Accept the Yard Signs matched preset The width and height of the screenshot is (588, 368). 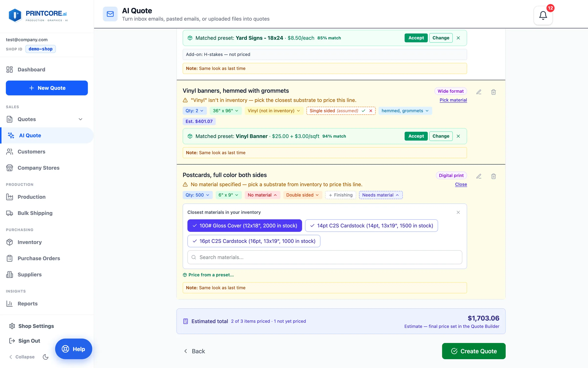(416, 38)
